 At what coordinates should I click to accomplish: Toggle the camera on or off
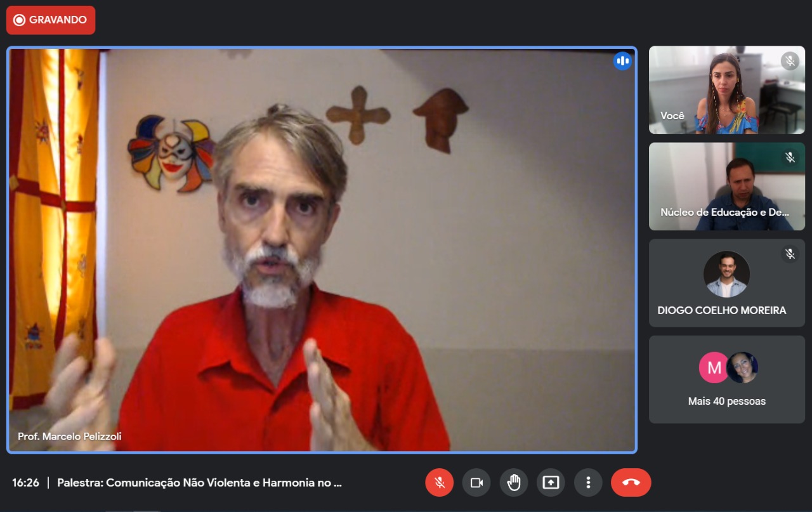coord(476,483)
